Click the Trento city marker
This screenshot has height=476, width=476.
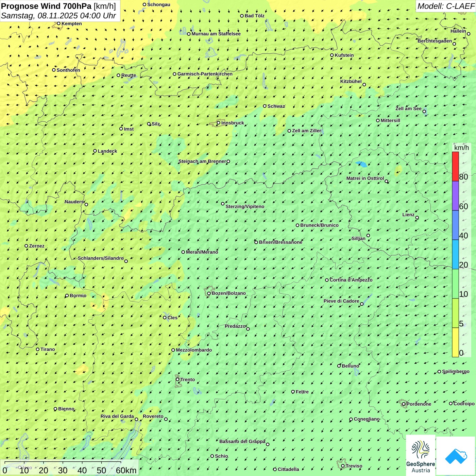click(177, 379)
